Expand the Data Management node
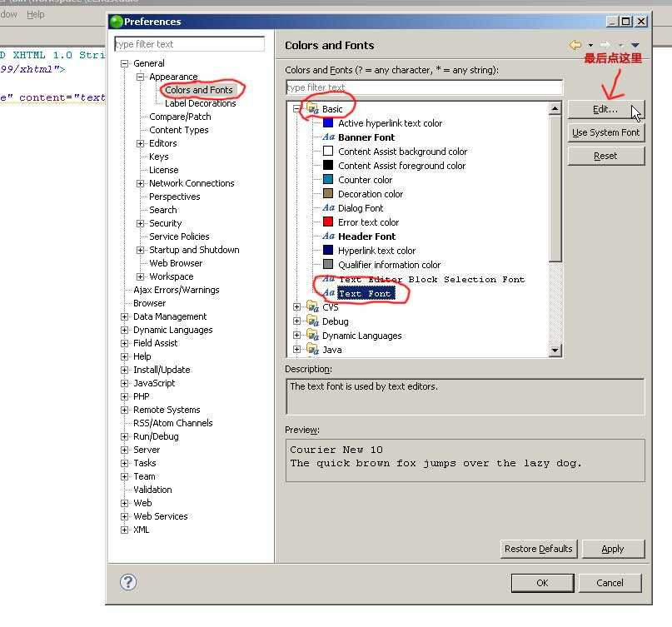 [124, 316]
